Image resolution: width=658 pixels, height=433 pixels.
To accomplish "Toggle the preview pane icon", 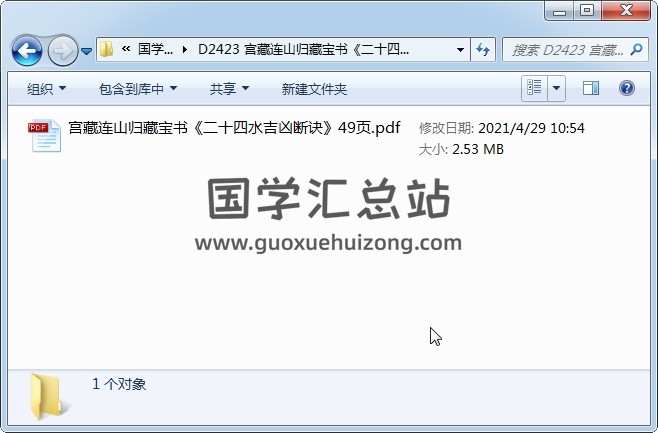I will point(590,88).
